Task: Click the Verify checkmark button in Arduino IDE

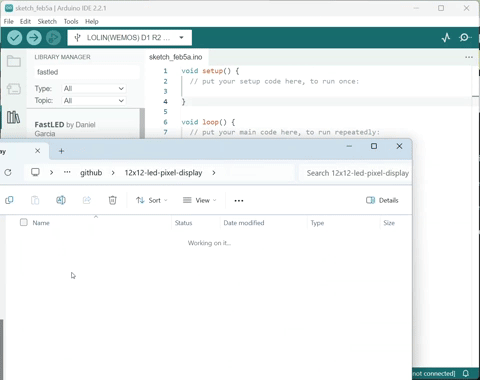Action: pos(14,38)
